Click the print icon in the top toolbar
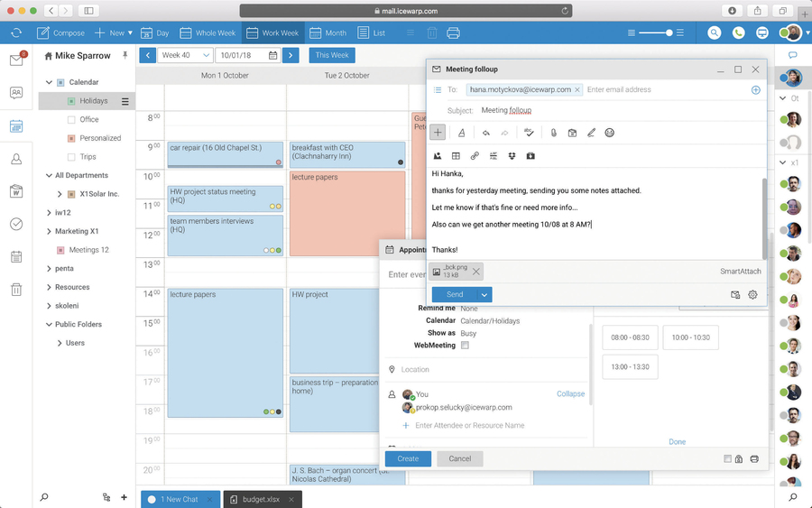The height and width of the screenshot is (508, 812). point(453,32)
